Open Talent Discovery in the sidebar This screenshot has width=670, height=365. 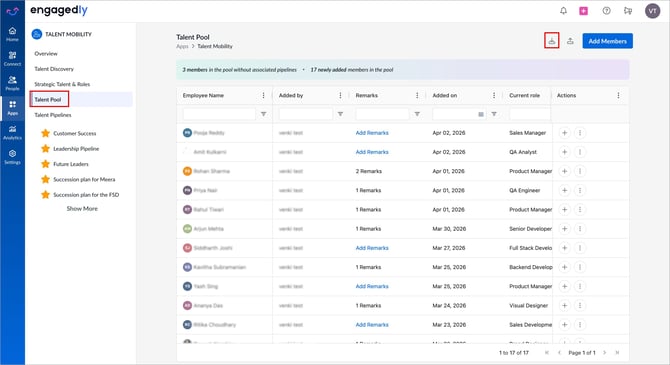point(54,69)
